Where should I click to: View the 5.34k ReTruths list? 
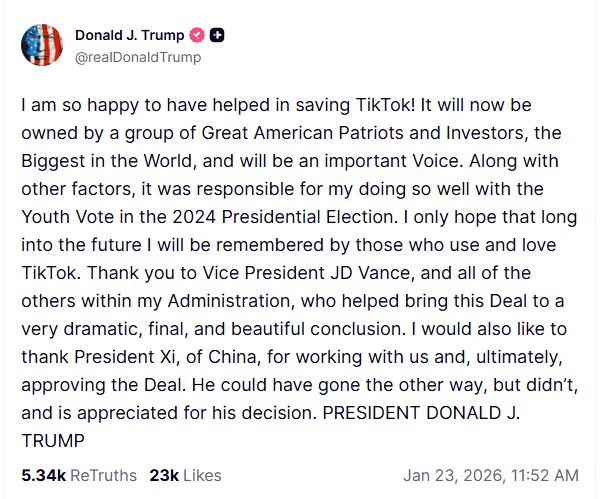click(79, 475)
